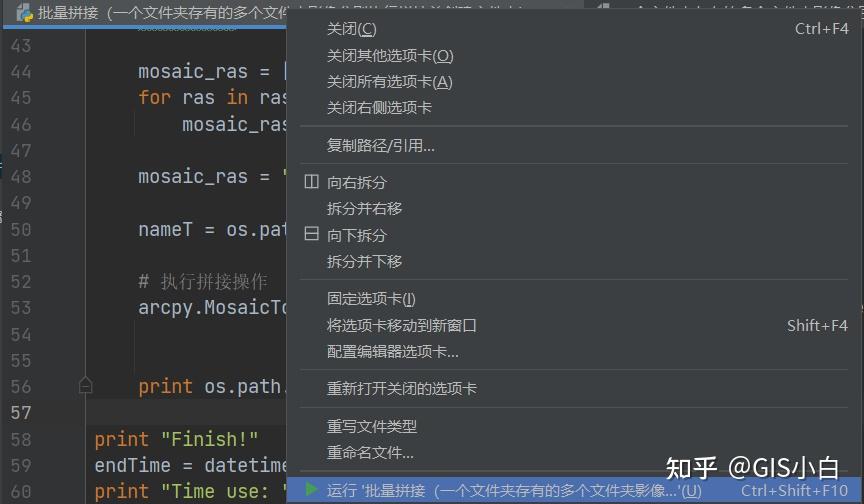
Task: Choose 关闭(C) in the context menu
Action: pyautogui.click(x=574, y=29)
